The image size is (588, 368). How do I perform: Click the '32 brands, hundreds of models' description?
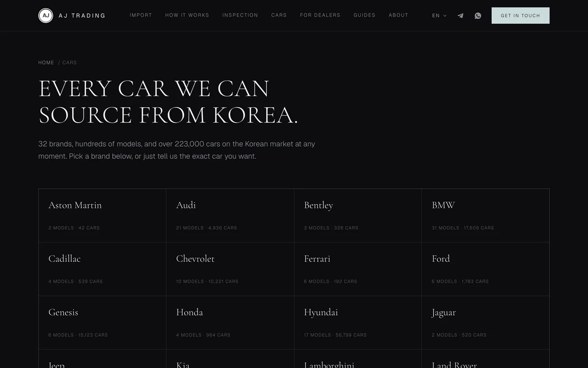177,150
